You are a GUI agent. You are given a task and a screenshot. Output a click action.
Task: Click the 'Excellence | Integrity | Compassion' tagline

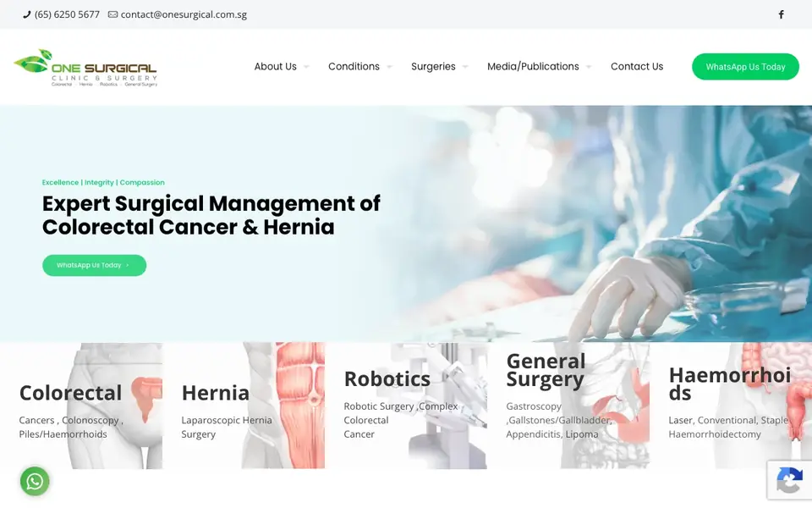103,183
